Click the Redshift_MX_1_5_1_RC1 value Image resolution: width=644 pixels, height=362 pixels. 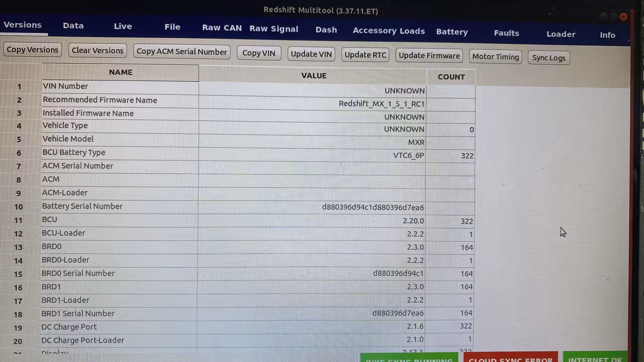[x=382, y=104]
